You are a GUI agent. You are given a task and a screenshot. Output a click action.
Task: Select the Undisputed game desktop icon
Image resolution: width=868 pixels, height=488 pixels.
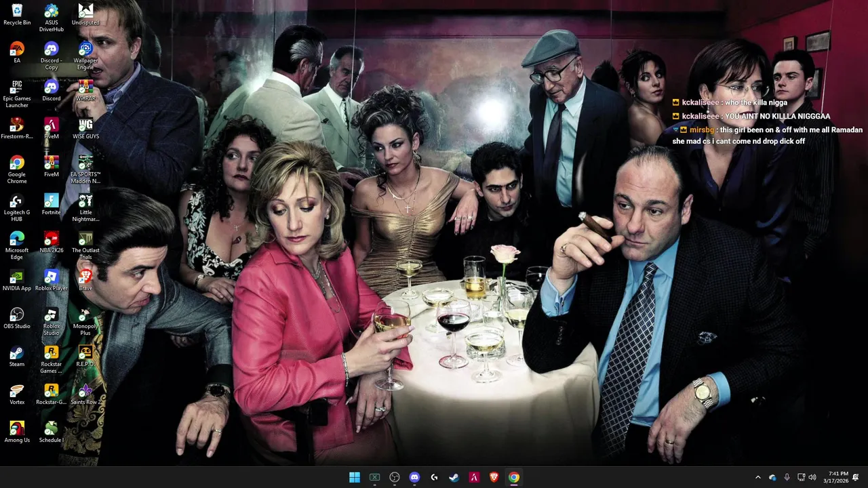[85, 14]
